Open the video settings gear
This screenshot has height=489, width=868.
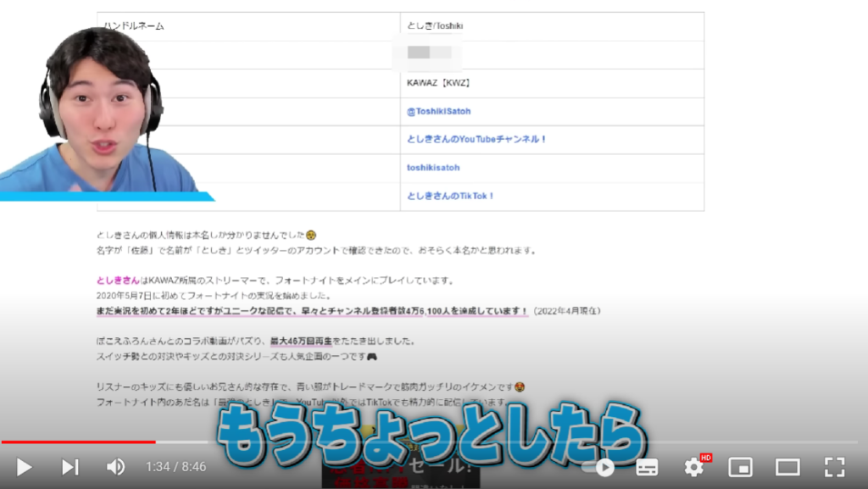click(x=693, y=468)
